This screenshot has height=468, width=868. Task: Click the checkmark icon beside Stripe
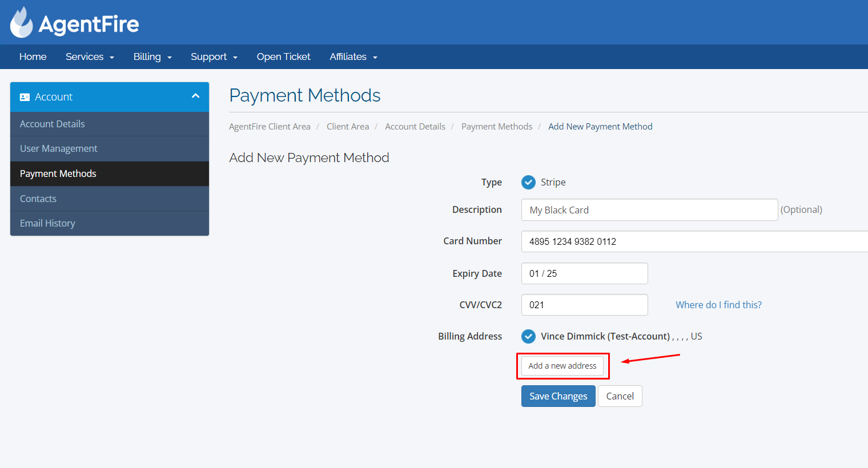(528, 182)
